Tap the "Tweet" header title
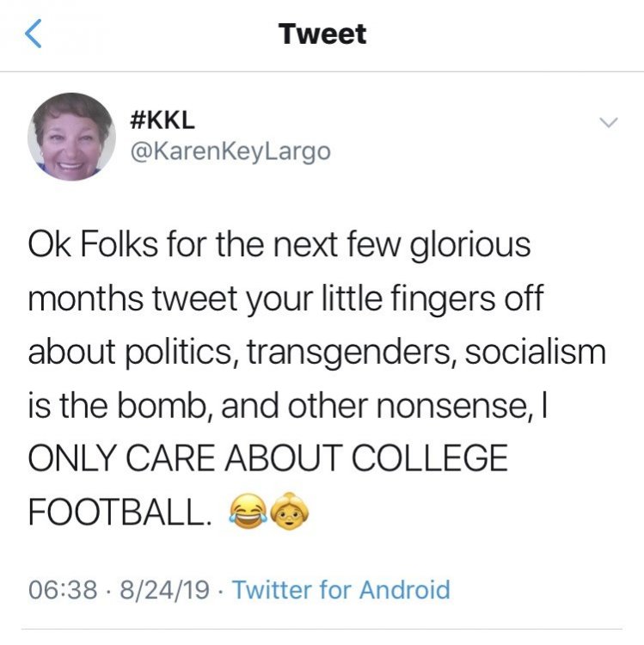 pos(322,34)
